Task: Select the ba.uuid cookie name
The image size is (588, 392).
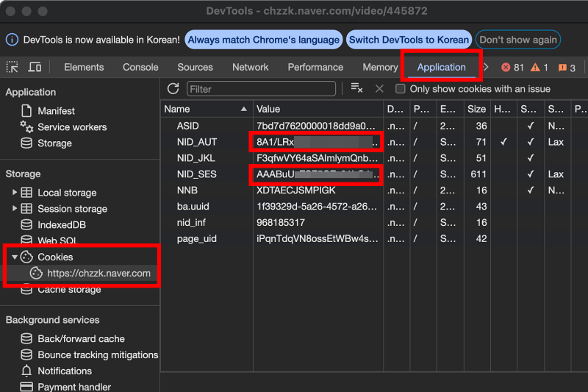Action: (x=193, y=207)
